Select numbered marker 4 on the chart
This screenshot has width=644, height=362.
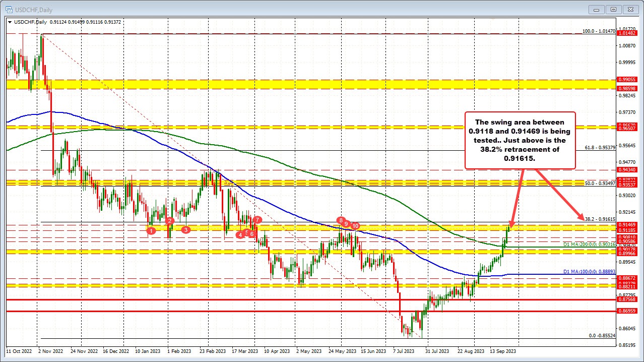click(240, 235)
